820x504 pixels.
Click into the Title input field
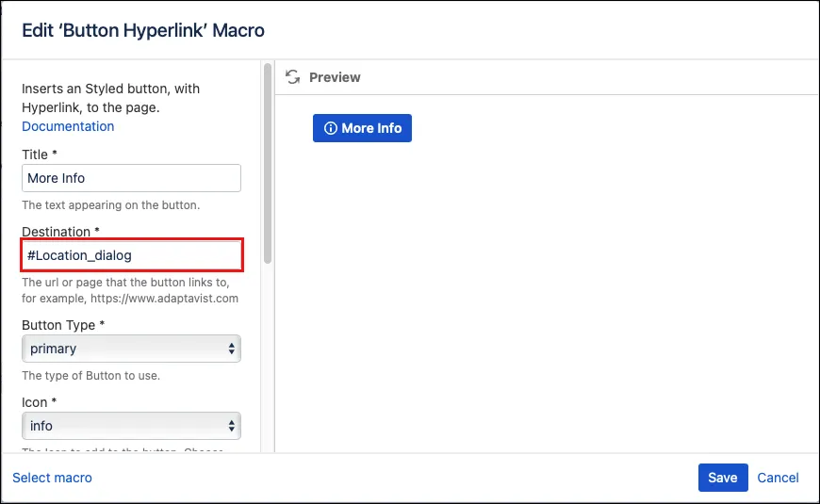(x=131, y=178)
